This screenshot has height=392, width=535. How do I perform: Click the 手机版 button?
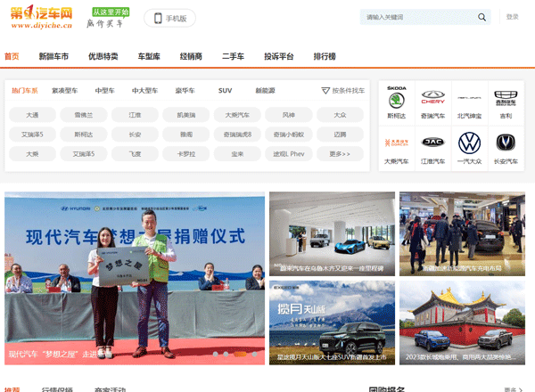coord(169,18)
